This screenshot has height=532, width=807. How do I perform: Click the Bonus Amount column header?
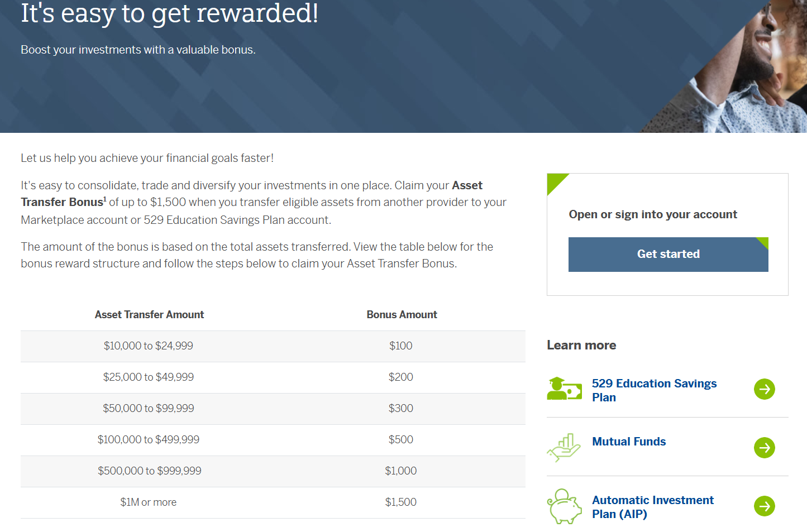[x=402, y=315]
